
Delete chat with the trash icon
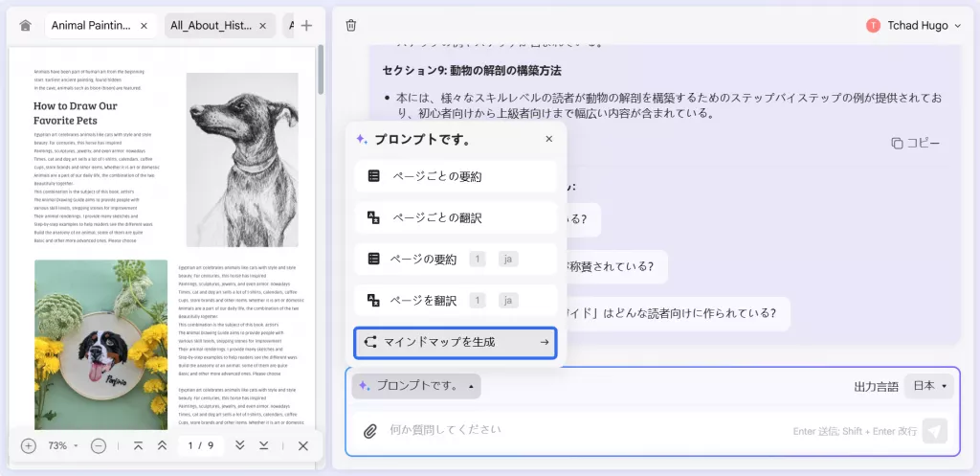(351, 26)
